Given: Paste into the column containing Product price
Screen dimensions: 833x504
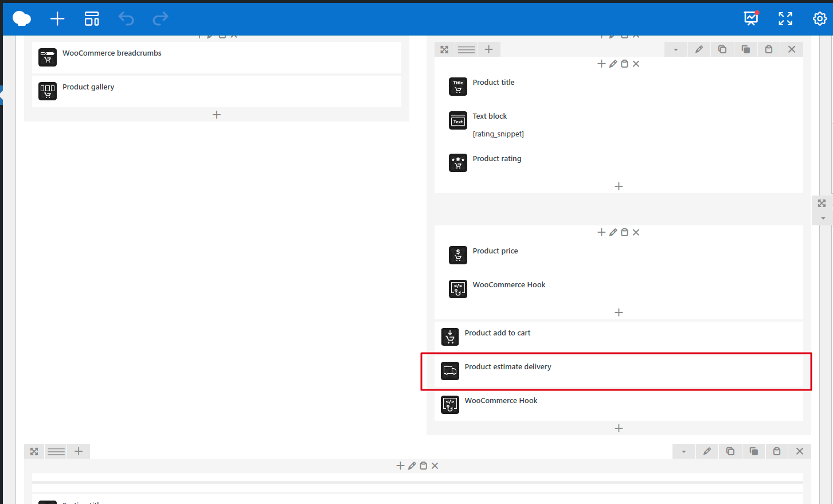Looking at the screenshot, I should [x=624, y=232].
